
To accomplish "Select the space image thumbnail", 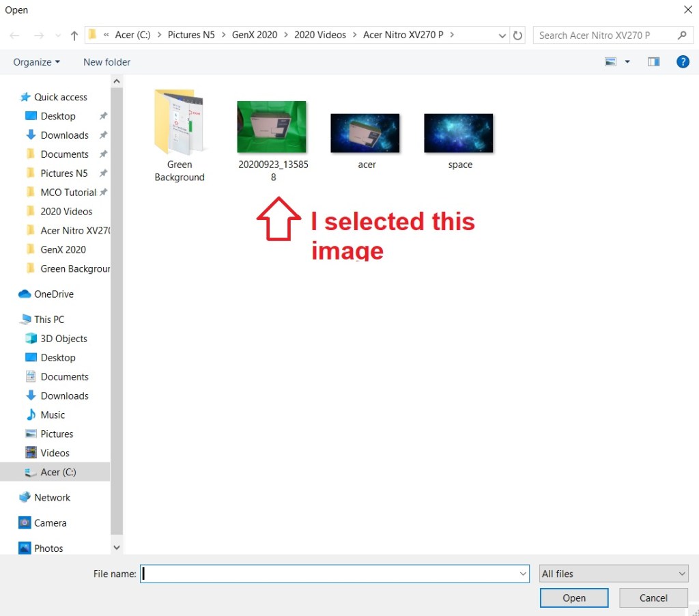I will click(459, 133).
